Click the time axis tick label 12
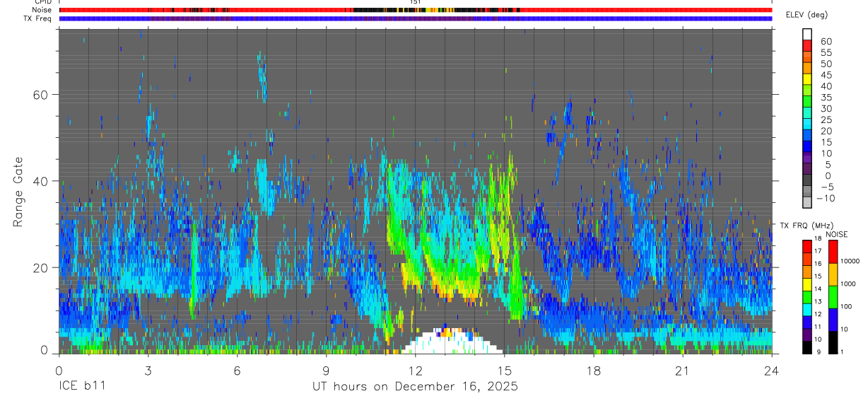The width and height of the screenshot is (868, 401). tap(415, 370)
